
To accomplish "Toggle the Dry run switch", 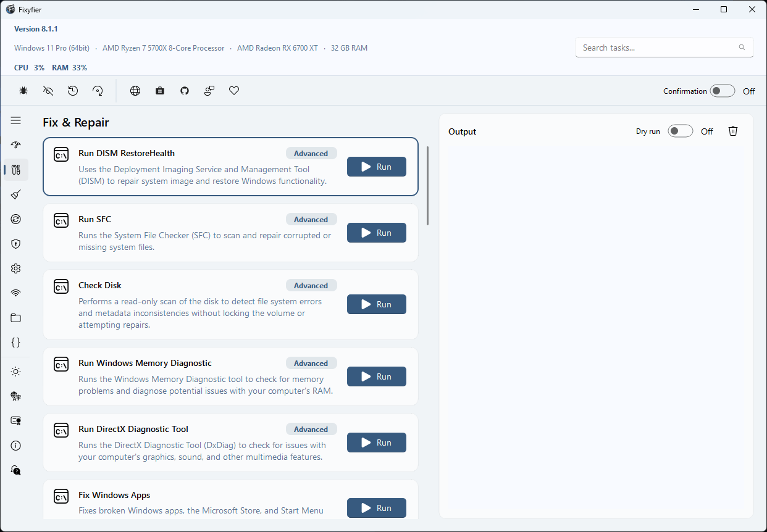I will 681,131.
